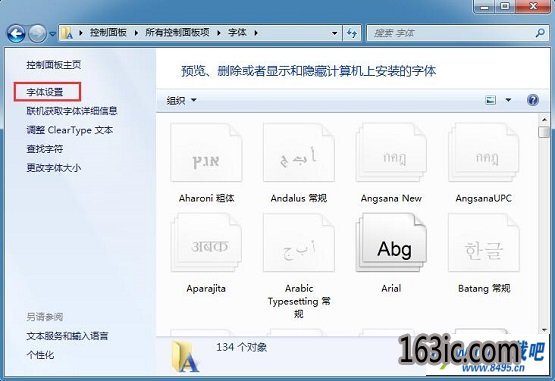
Task: Select 所有控制面板项 breadcrumb segment
Action: [x=177, y=33]
